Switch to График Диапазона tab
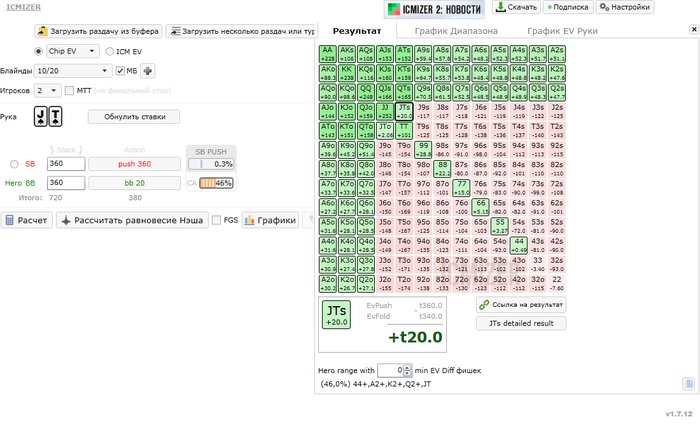This screenshot has height=426, width=700. pos(456,31)
